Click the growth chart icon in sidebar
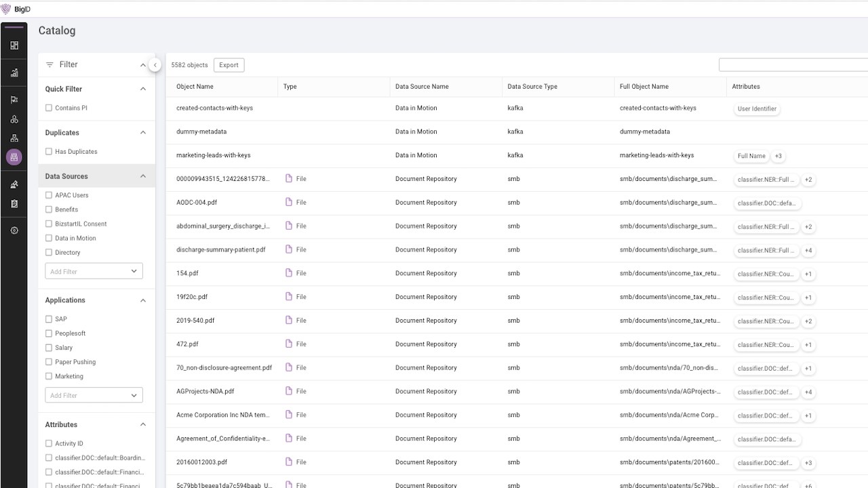 pyautogui.click(x=14, y=73)
